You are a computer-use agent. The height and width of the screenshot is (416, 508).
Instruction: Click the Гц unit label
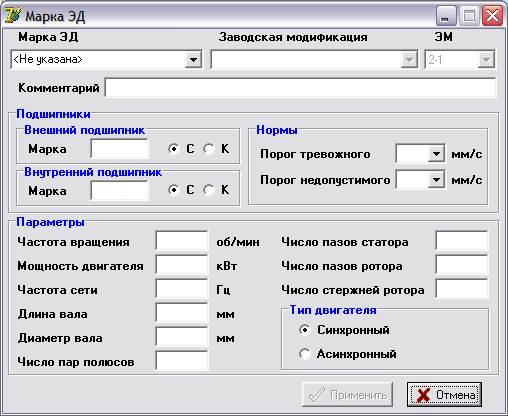[x=223, y=290]
